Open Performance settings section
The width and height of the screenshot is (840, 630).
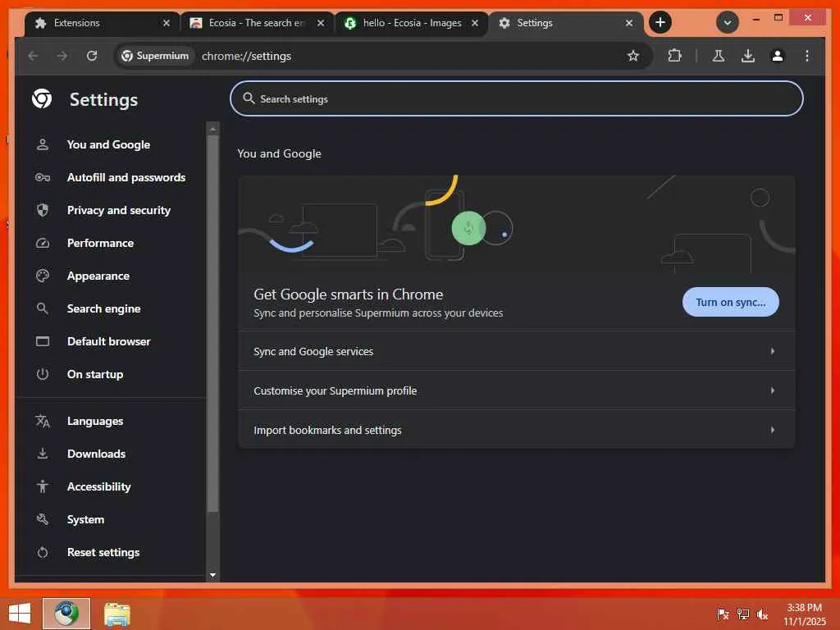tap(111, 243)
